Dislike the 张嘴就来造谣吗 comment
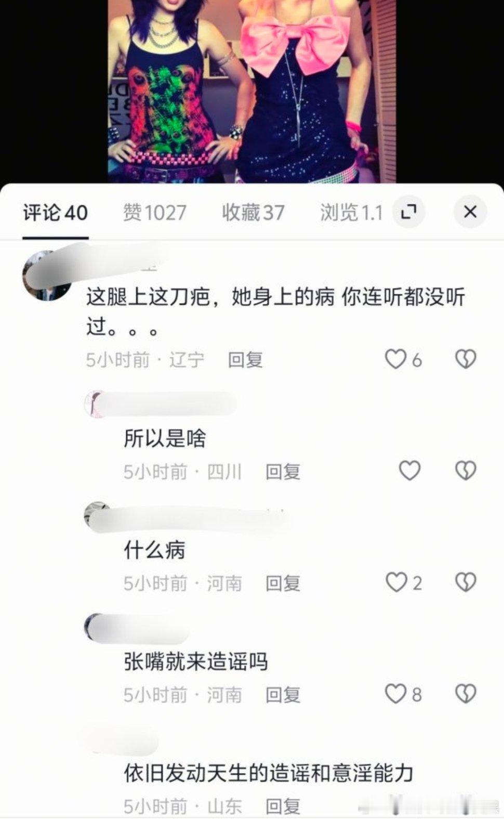This screenshot has width=504, height=819. pyautogui.click(x=466, y=694)
